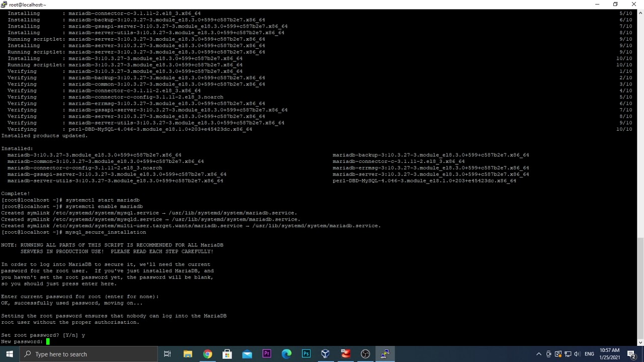The width and height of the screenshot is (644, 362).
Task: Click the terminal scrollbar down arrow
Action: (x=640, y=342)
